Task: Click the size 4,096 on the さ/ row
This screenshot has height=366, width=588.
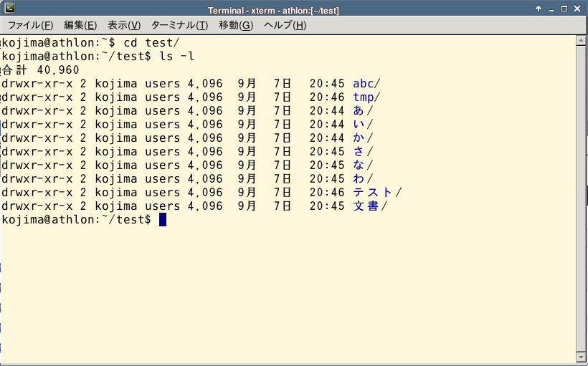Action: (205, 152)
